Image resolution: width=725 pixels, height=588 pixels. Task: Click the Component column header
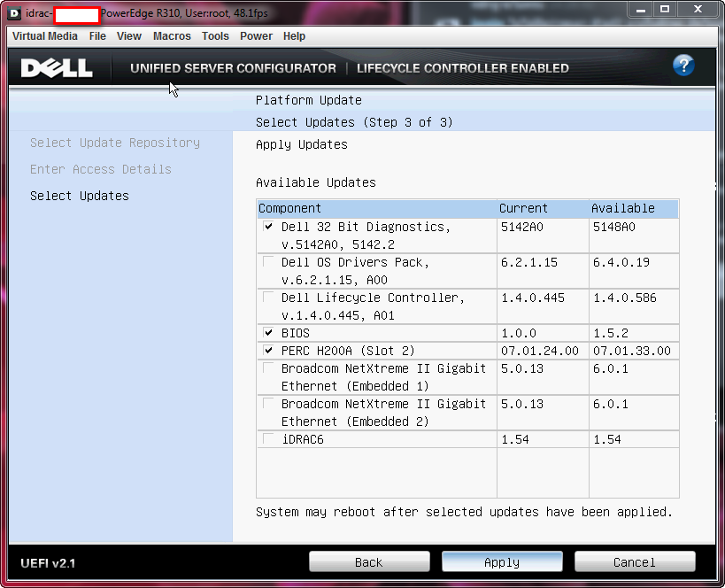tap(377, 209)
